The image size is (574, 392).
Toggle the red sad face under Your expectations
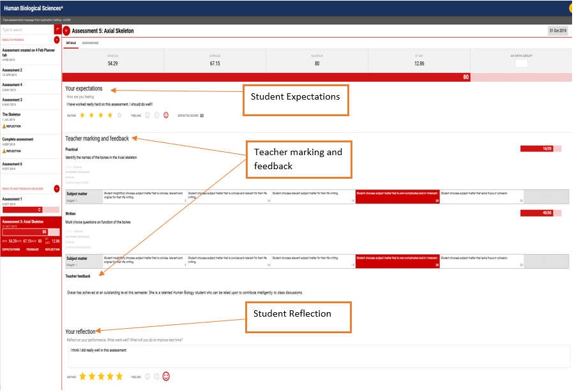pos(166,115)
